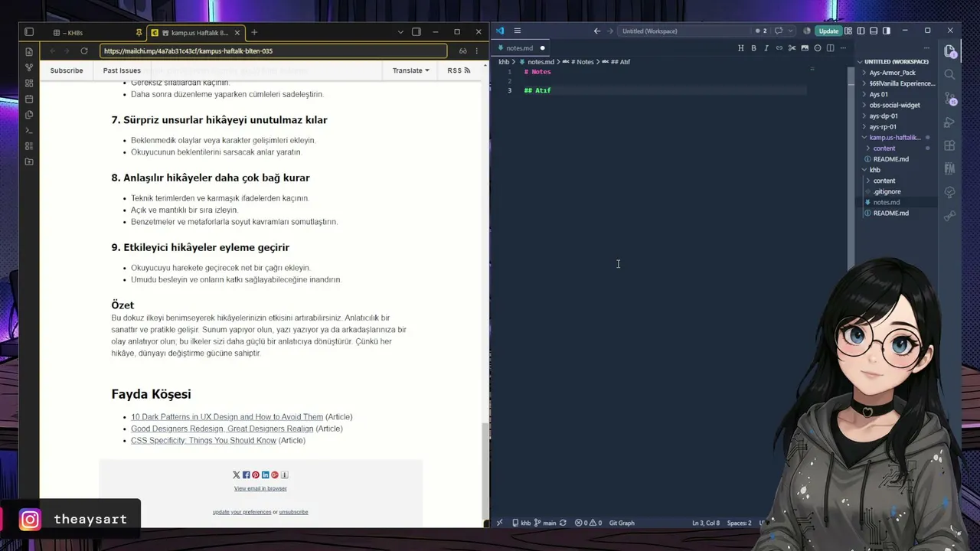The image size is (980, 551).
Task: Open .gitignore file in explorer
Action: coord(887,191)
